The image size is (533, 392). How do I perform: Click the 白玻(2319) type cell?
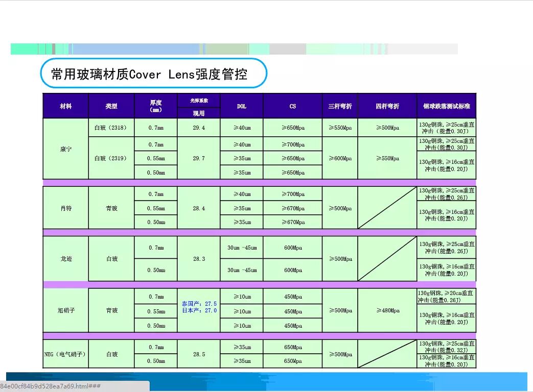click(x=111, y=158)
